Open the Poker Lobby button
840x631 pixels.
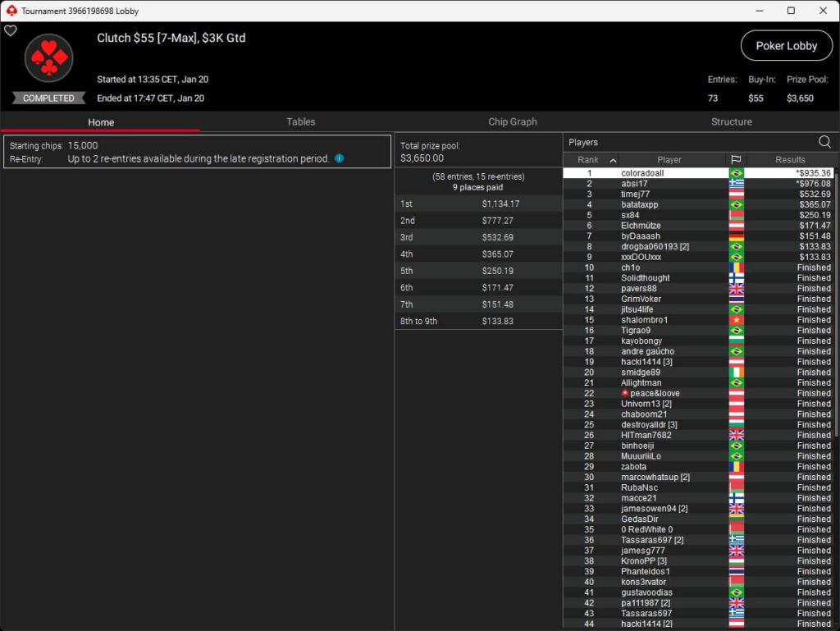point(786,46)
